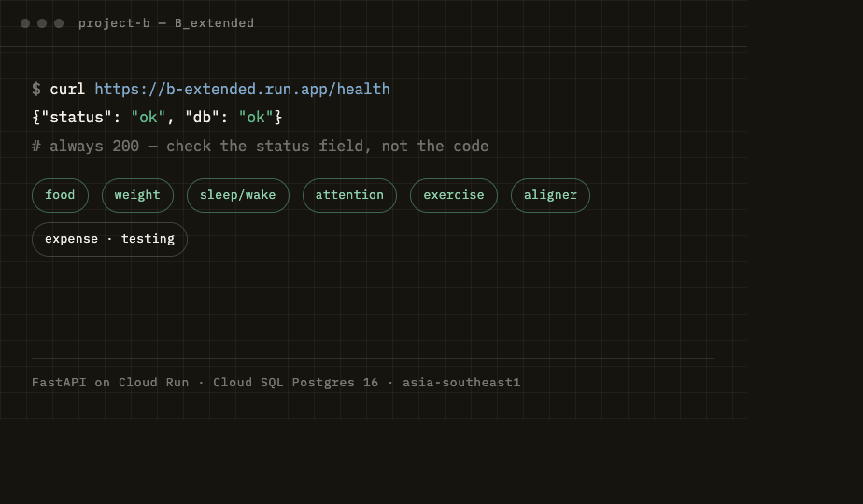Click the footer text asia-southeast1

(x=461, y=383)
